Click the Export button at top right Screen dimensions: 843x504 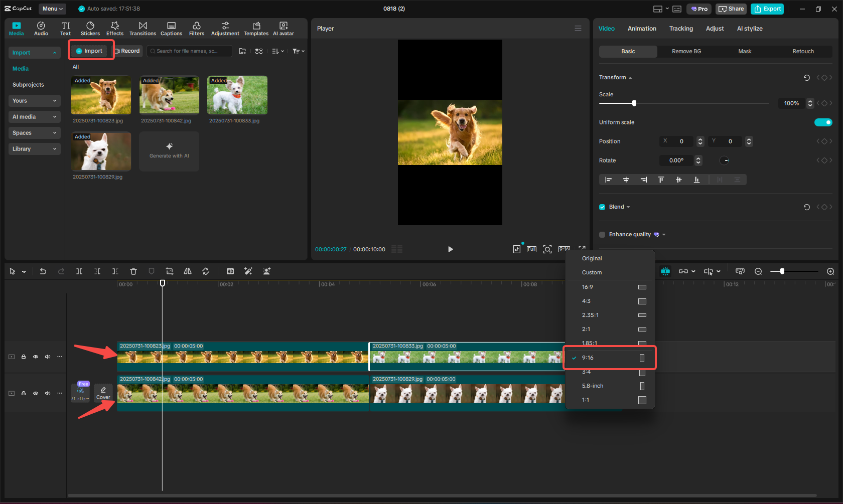coord(767,9)
